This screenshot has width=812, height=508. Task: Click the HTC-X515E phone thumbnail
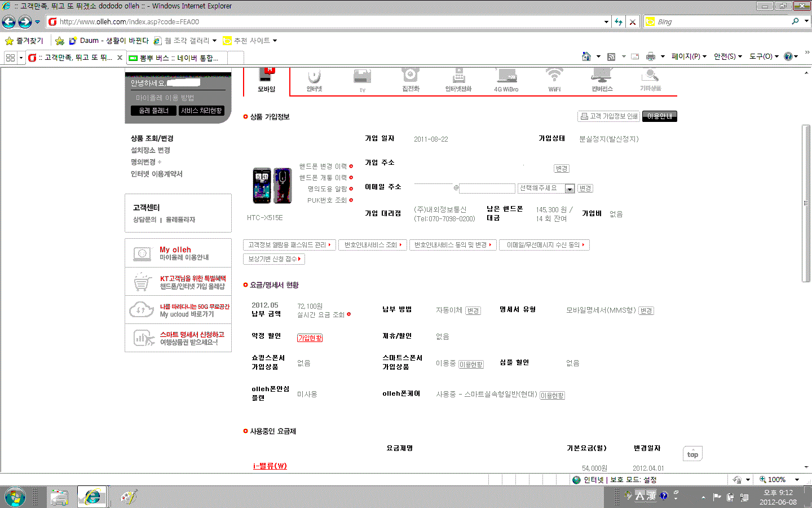pos(272,185)
